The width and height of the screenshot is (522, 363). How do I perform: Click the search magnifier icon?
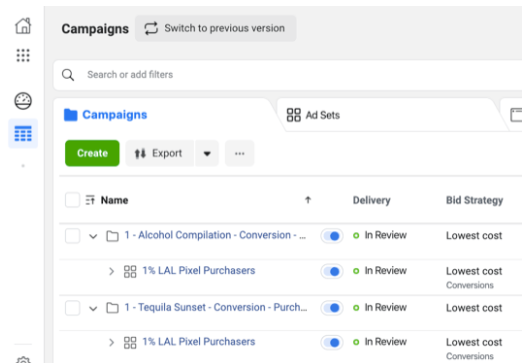(x=68, y=75)
